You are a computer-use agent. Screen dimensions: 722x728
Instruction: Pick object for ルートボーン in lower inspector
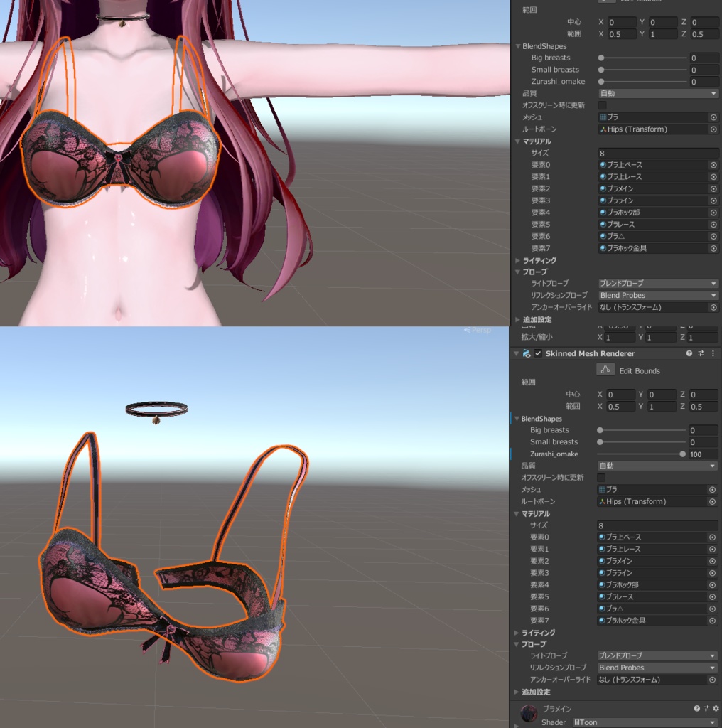[712, 501]
